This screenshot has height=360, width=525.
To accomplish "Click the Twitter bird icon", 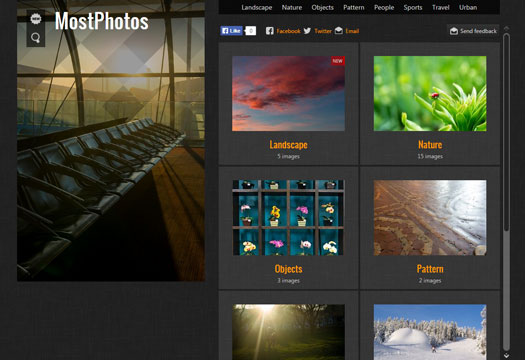I will [307, 31].
